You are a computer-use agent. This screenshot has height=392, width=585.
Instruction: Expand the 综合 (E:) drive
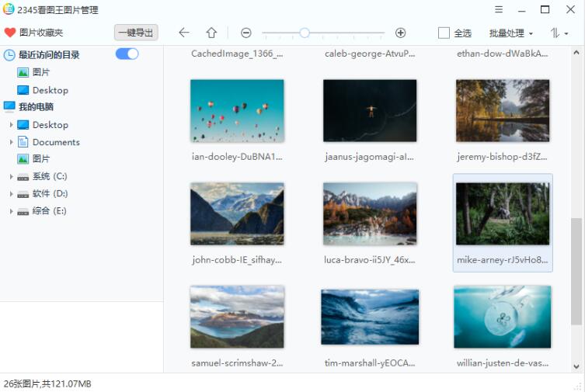click(x=11, y=211)
